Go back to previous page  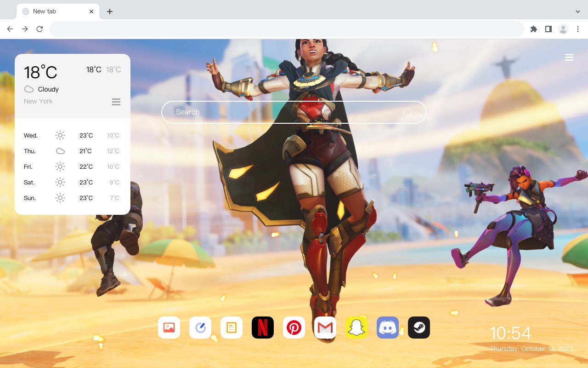coord(10,29)
